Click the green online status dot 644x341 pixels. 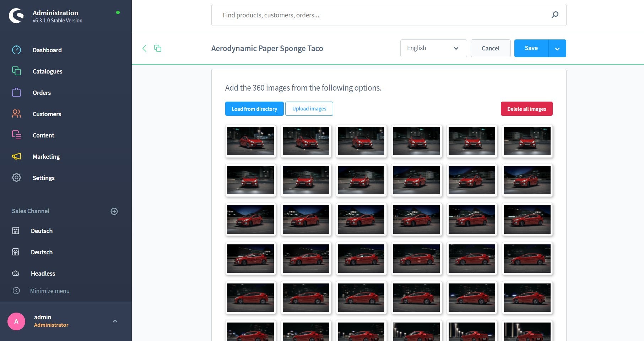tap(118, 12)
